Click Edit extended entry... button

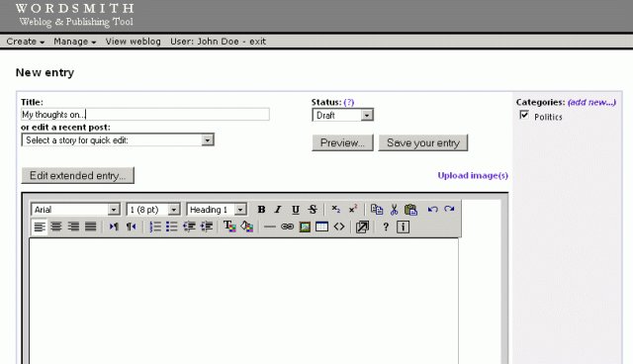(77, 175)
